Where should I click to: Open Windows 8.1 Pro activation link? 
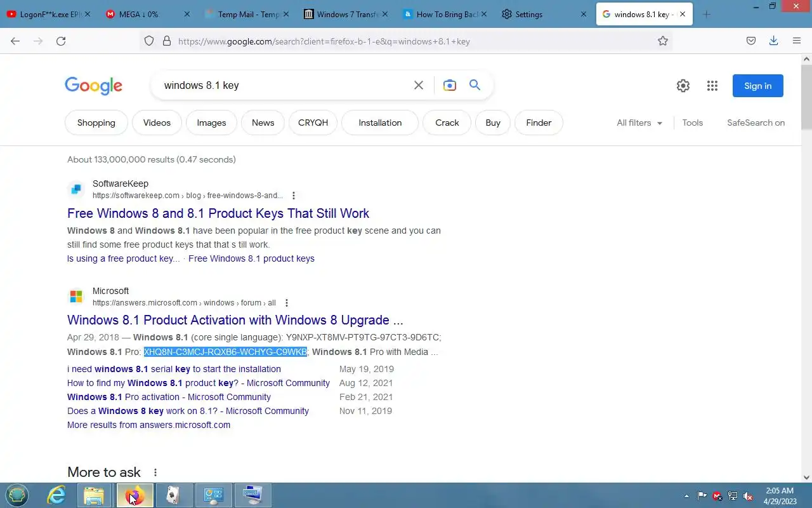pyautogui.click(x=169, y=397)
